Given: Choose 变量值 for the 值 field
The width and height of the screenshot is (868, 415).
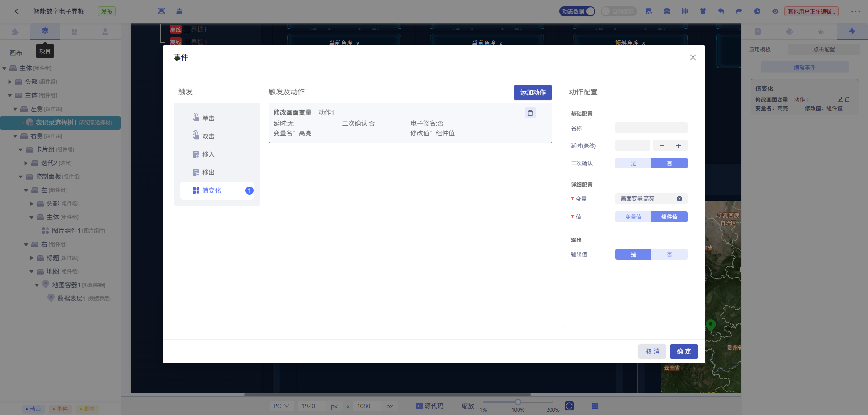Looking at the screenshot, I should click(633, 217).
